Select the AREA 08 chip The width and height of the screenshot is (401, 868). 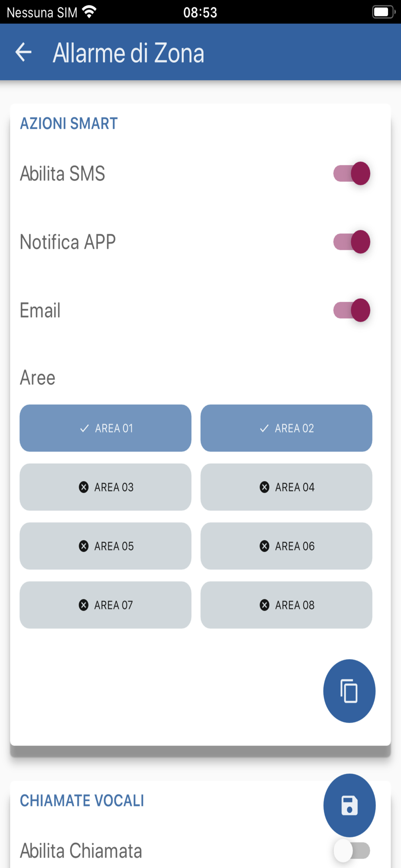coord(286,605)
